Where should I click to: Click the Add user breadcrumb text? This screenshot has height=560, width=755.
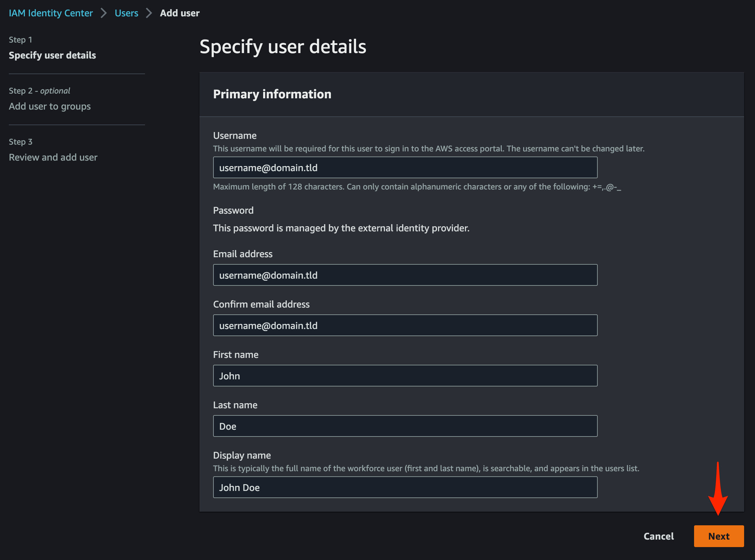tap(180, 13)
